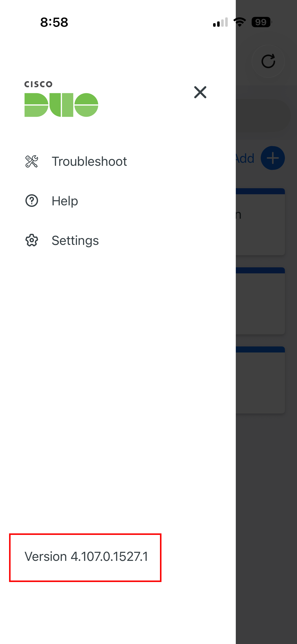Close the menu with the X
Viewport: 297px width, 644px height.
coord(200,92)
